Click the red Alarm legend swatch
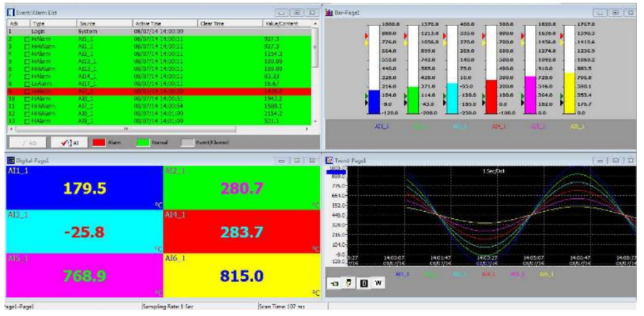 tap(99, 142)
